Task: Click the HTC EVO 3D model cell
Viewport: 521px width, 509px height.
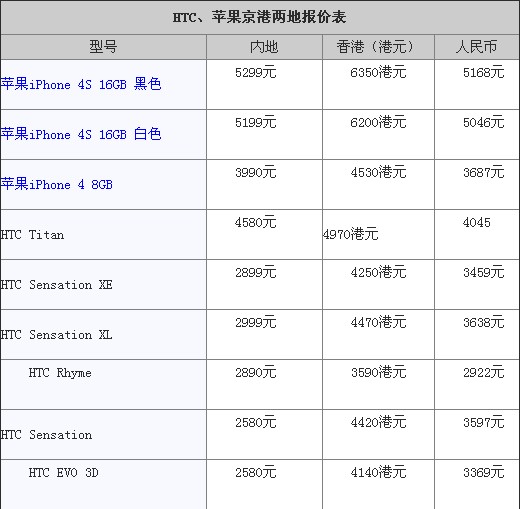Action: [103, 484]
